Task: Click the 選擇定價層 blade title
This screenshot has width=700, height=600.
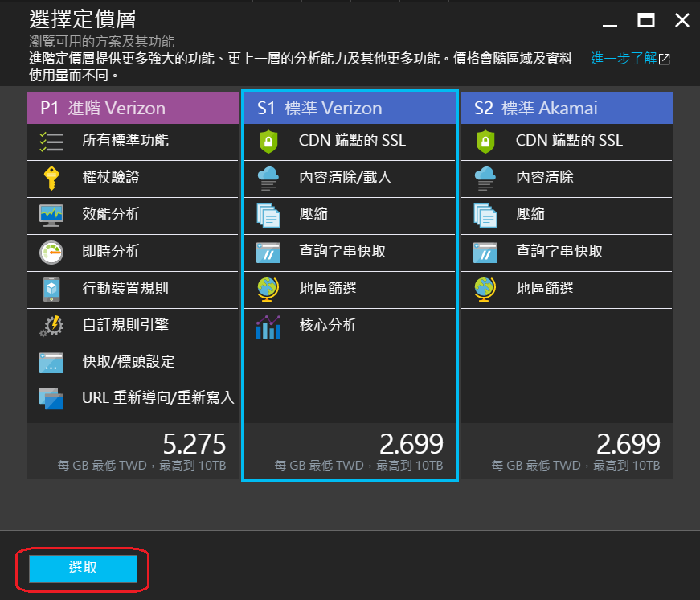Action: tap(83, 19)
